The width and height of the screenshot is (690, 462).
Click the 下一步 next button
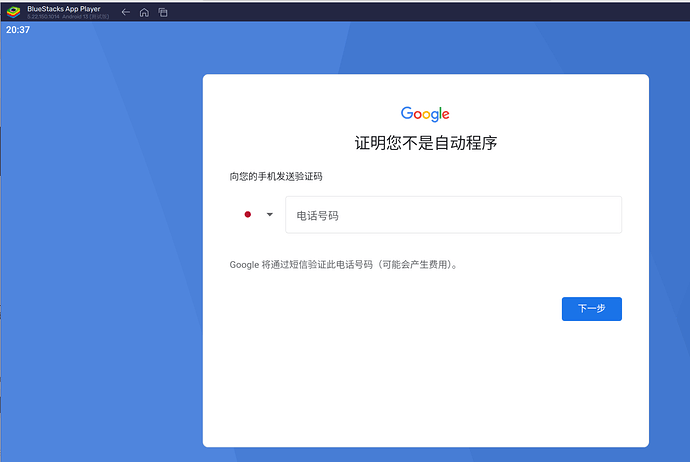[591, 309]
